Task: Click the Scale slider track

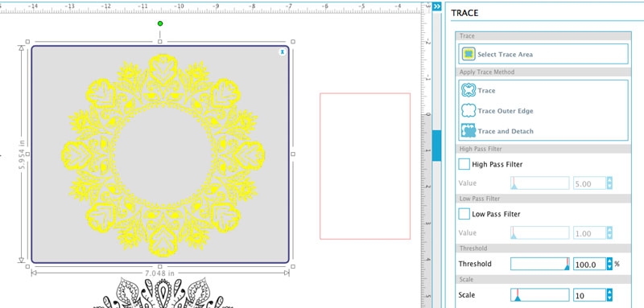Action: point(540,295)
